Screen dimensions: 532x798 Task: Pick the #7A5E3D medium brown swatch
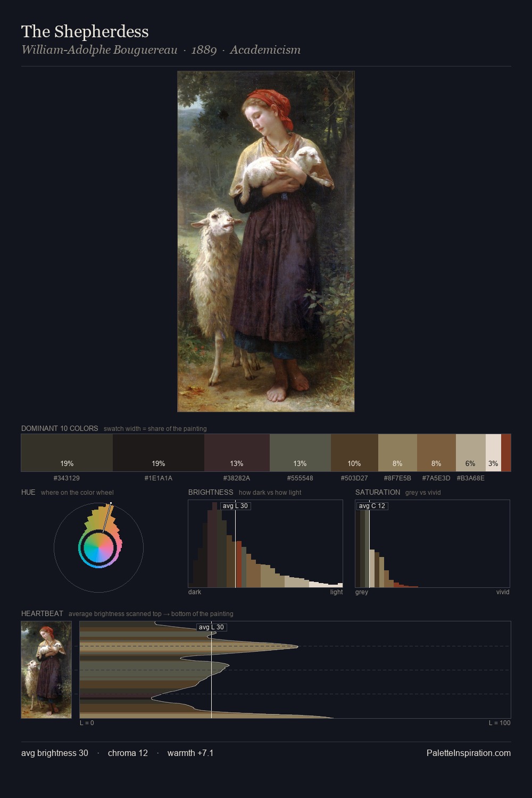pos(436,453)
